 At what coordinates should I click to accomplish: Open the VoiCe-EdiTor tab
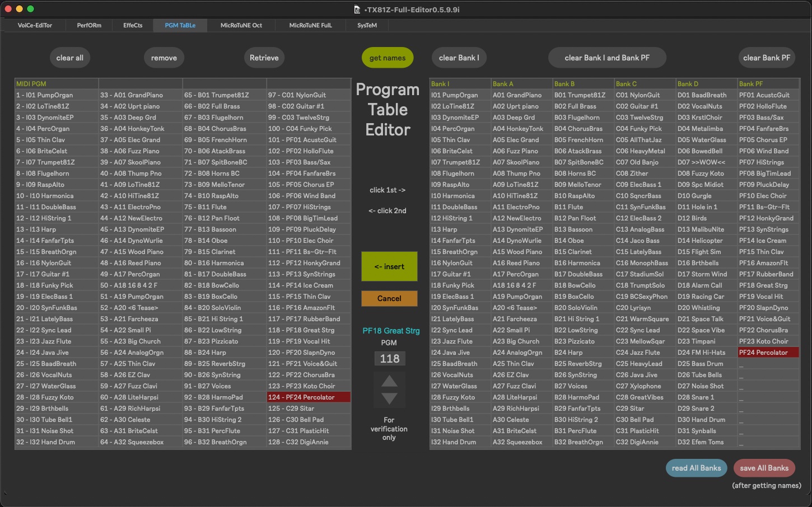35,25
